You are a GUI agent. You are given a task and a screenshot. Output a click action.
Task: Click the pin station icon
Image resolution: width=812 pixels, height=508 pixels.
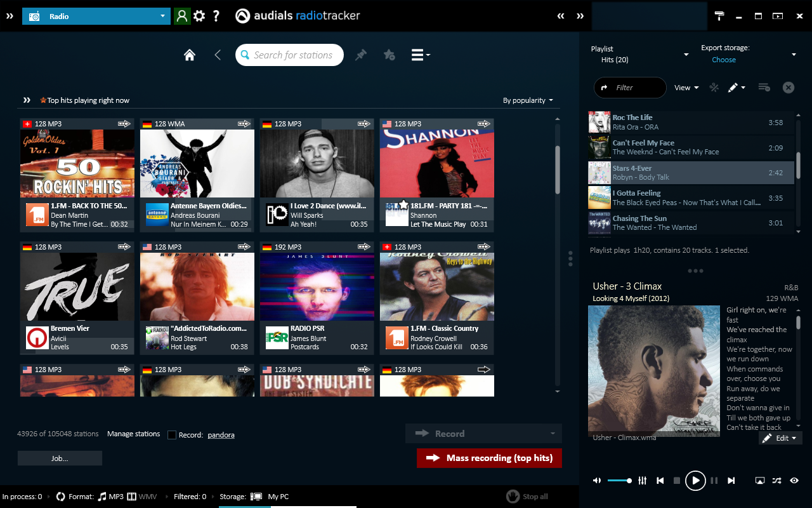[361, 55]
